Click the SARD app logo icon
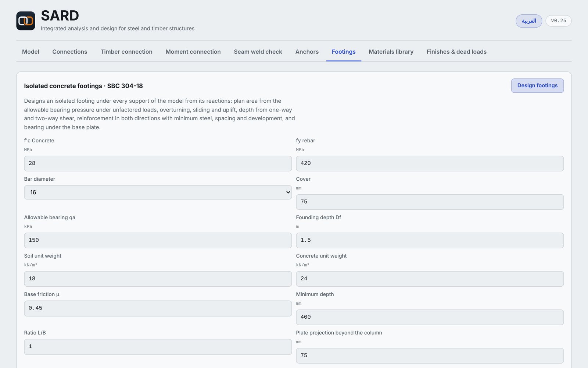This screenshot has width=588, height=368. [x=26, y=21]
